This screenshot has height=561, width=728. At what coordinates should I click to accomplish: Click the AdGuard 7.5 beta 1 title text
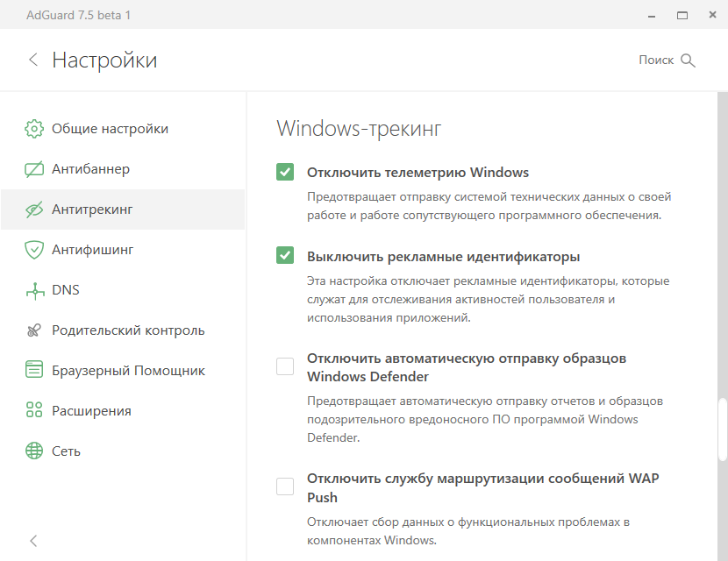(78, 15)
